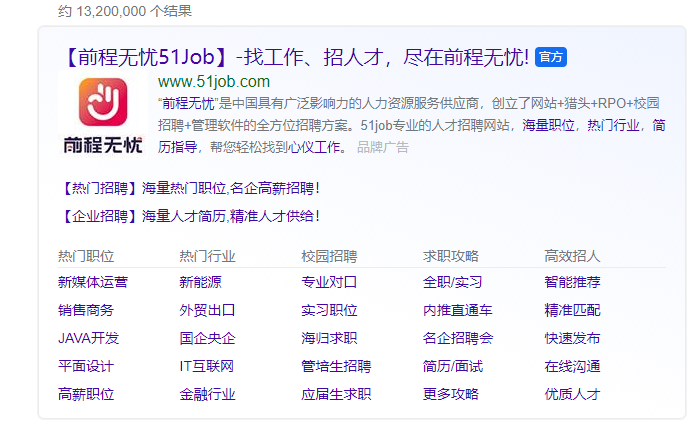This screenshot has height=424, width=696.
Task: Click the blue 官方 badge
Action: tap(550, 57)
